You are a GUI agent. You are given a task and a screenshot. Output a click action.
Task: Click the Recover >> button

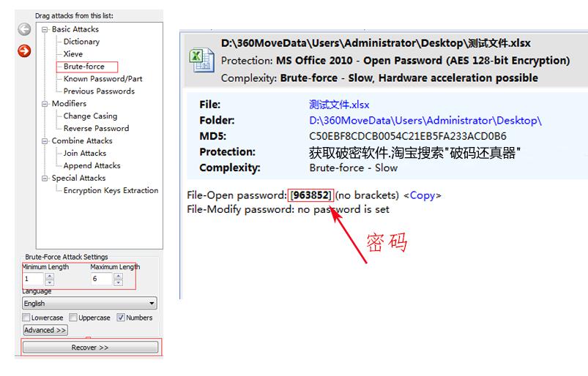(x=90, y=347)
